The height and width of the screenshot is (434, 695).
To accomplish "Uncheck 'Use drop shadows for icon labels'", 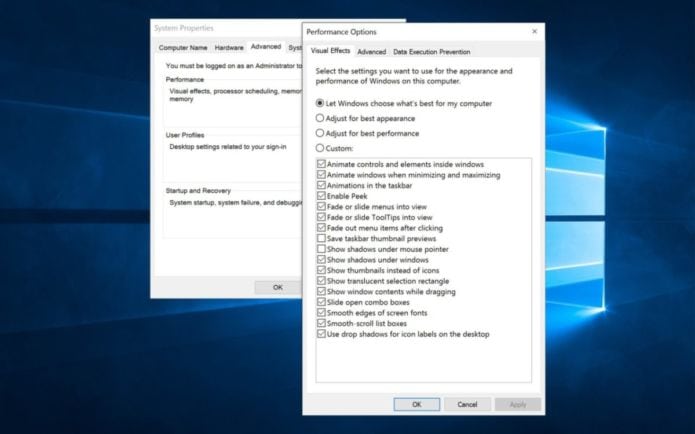I will (x=321, y=334).
